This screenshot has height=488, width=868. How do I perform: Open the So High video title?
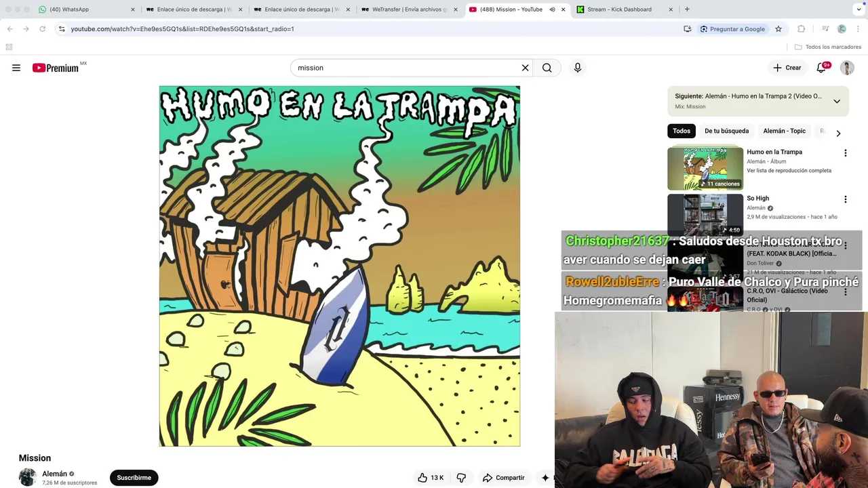(x=758, y=199)
